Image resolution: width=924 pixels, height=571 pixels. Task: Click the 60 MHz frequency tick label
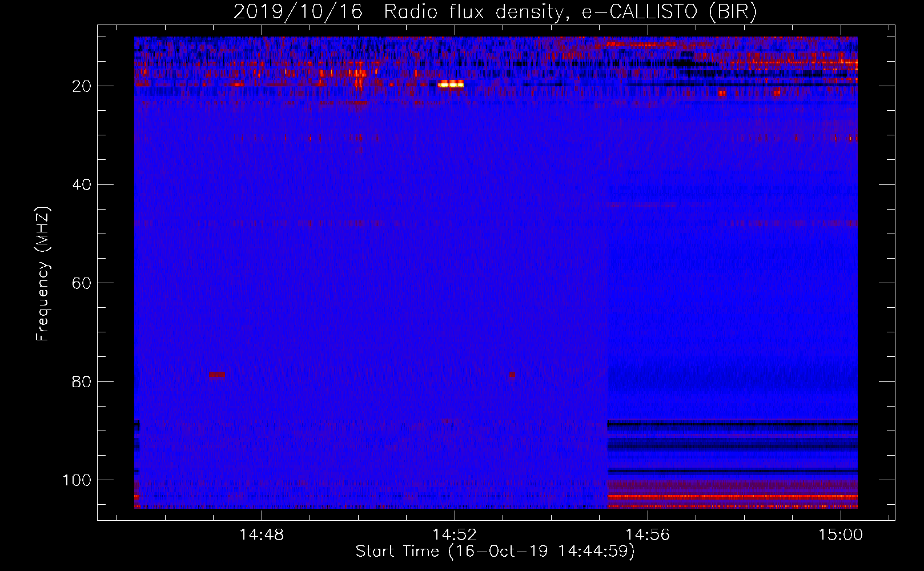coord(81,283)
